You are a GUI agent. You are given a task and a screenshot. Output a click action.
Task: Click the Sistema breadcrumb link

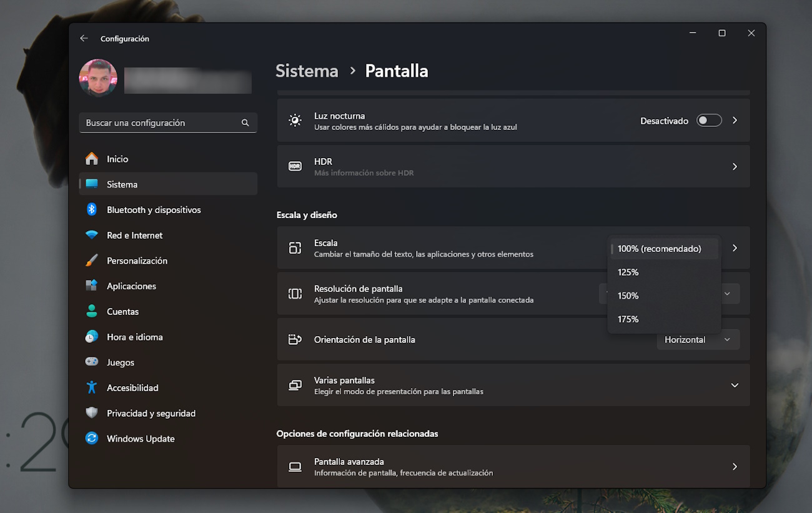(307, 71)
